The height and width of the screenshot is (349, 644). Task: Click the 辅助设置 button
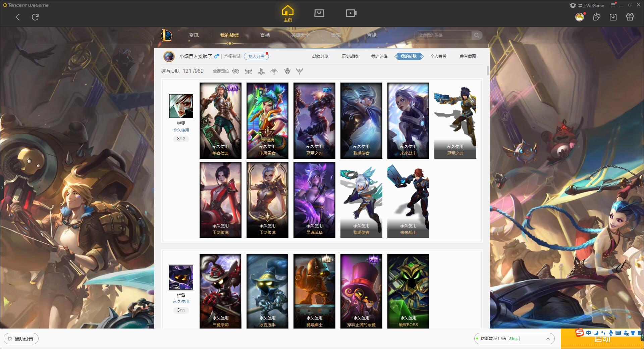[21, 339]
